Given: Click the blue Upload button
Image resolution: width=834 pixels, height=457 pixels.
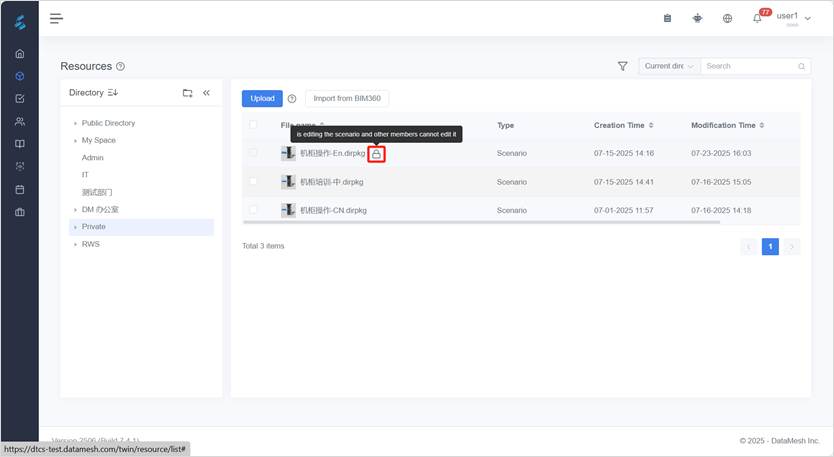Looking at the screenshot, I should click(262, 98).
